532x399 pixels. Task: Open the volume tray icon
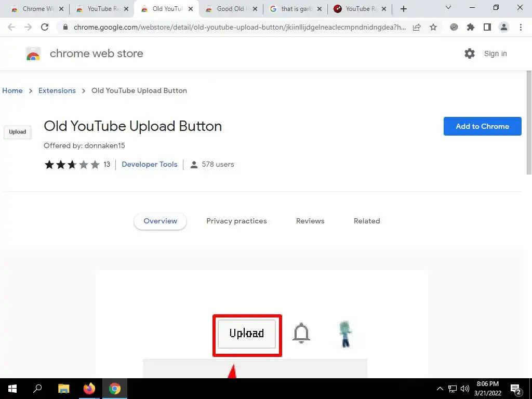pos(465,389)
